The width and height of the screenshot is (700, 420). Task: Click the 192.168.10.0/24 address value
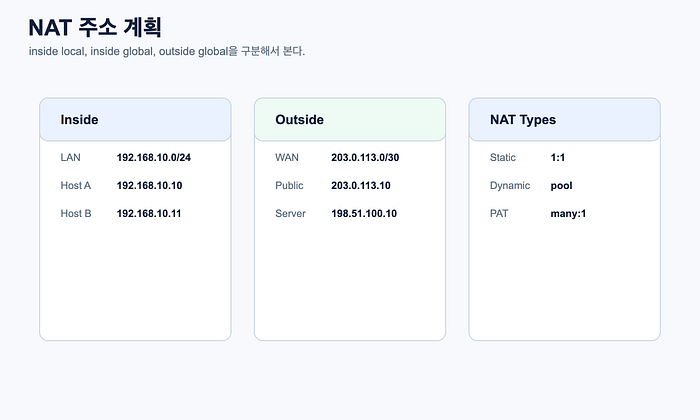(x=154, y=158)
